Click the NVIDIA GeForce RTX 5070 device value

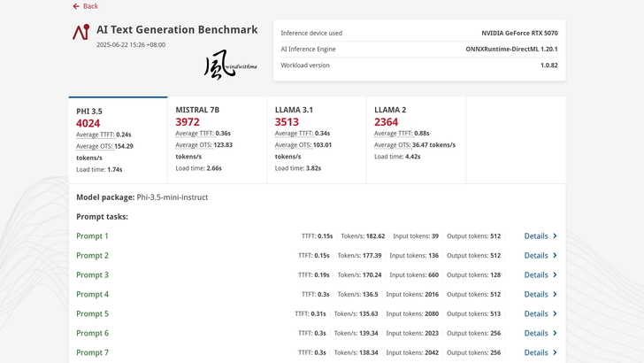click(x=519, y=34)
